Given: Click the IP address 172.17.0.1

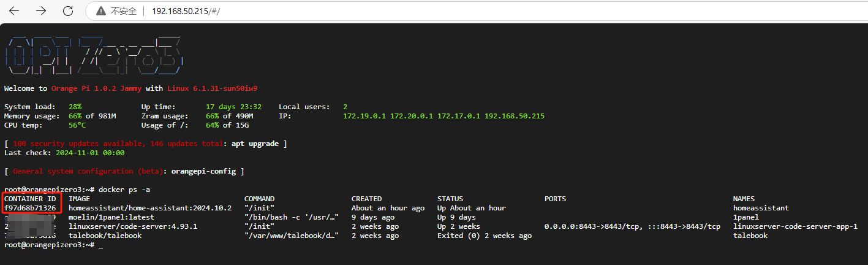Looking at the screenshot, I should point(459,116).
